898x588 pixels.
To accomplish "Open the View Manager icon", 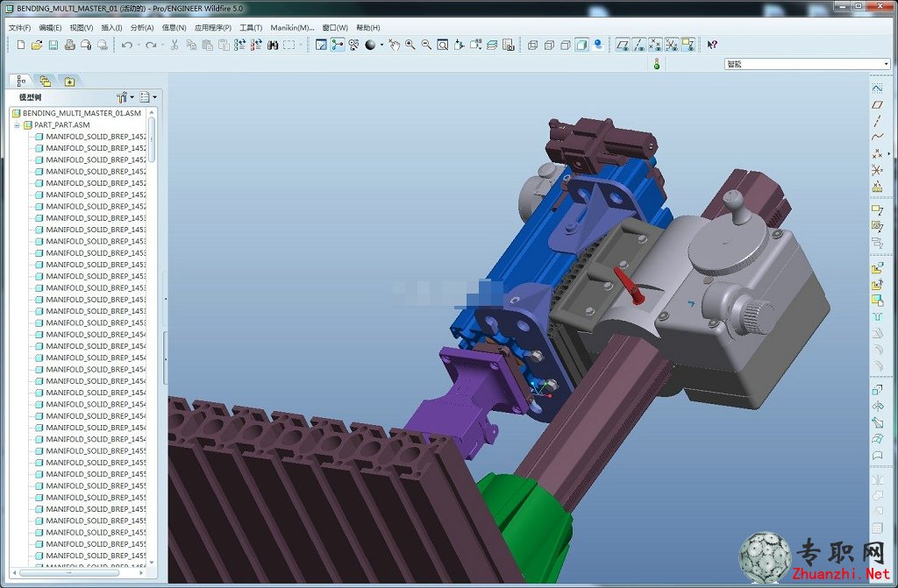I will click(508, 45).
